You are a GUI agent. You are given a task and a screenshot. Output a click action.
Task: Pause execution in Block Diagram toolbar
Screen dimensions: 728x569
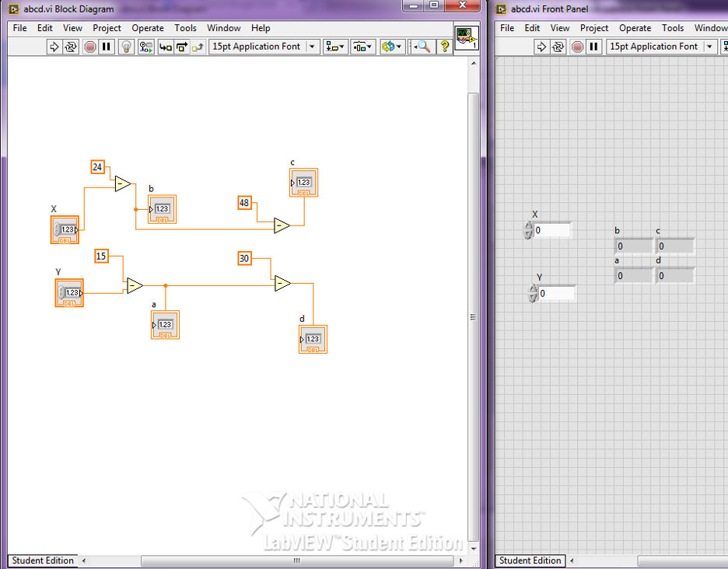pyautogui.click(x=107, y=47)
